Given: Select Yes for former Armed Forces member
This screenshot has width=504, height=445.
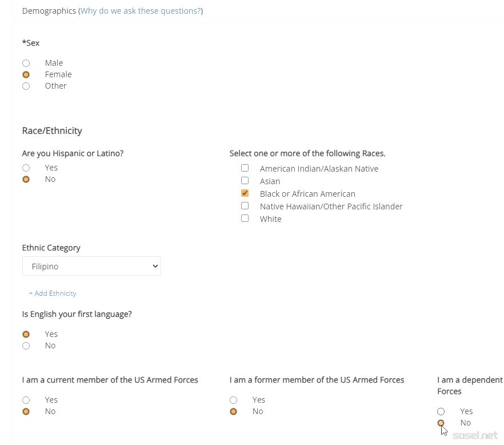Looking at the screenshot, I should click(x=233, y=400).
